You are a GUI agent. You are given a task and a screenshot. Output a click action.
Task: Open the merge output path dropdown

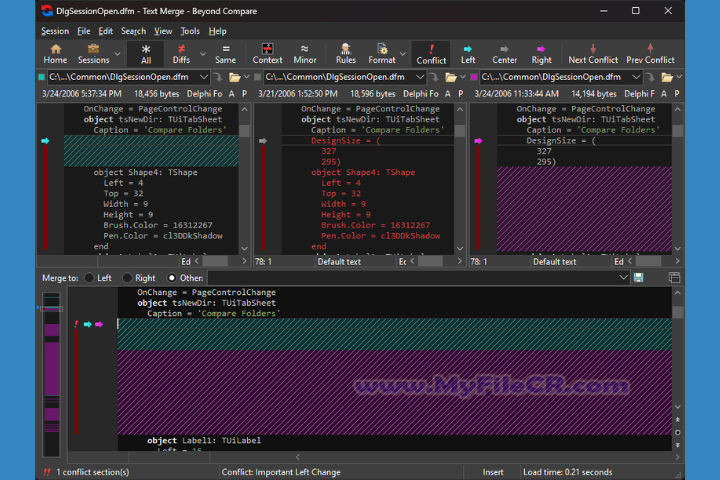623,277
